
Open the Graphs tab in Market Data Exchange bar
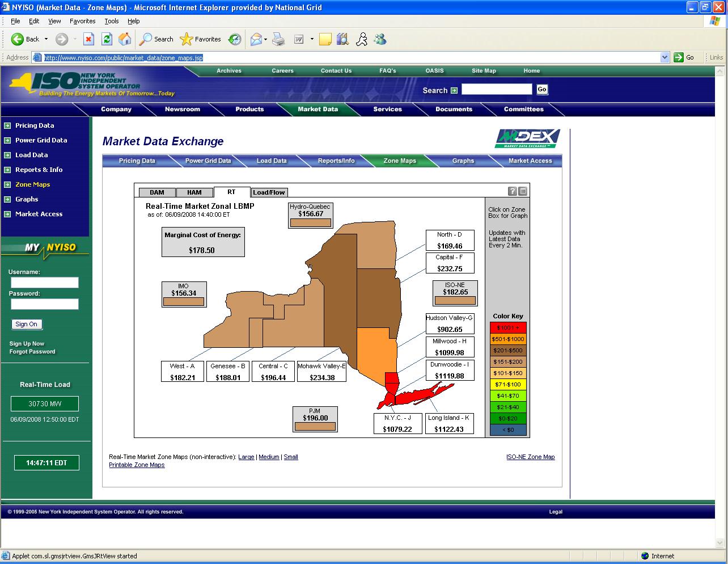click(463, 161)
